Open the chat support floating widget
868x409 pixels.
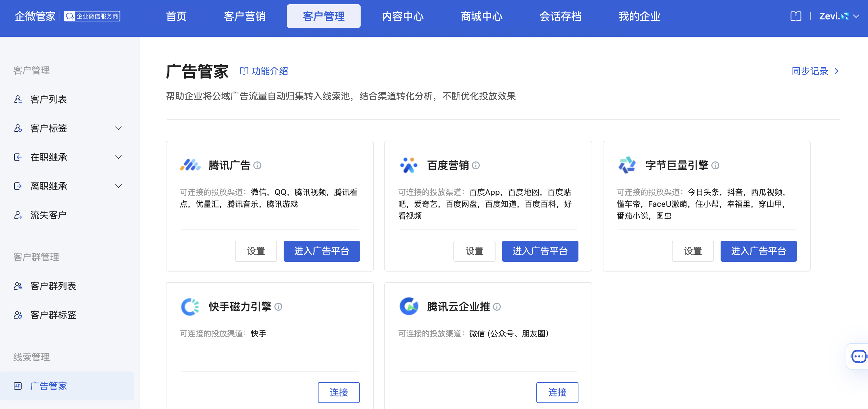point(857,356)
